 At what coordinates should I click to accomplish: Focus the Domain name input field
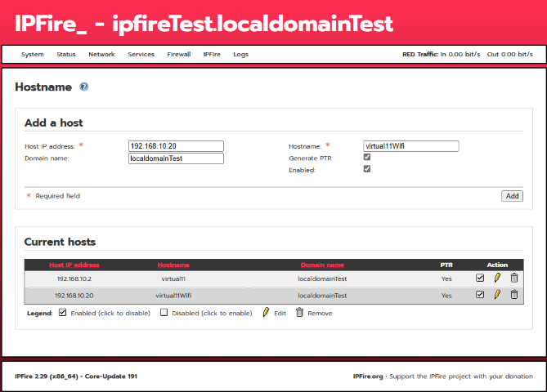click(x=176, y=158)
